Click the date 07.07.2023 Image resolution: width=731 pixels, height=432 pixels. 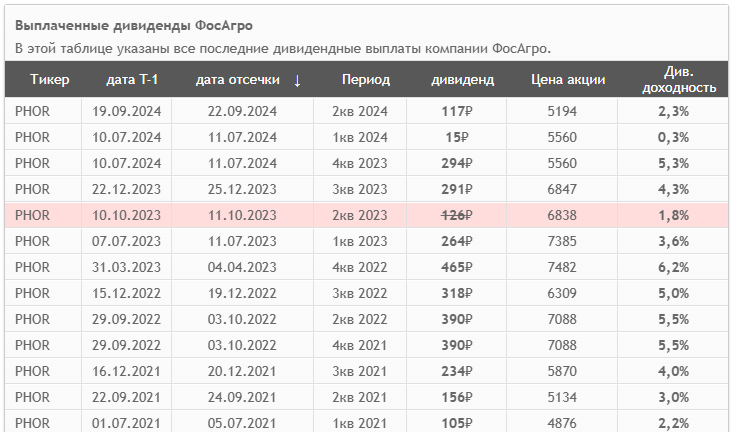point(126,241)
